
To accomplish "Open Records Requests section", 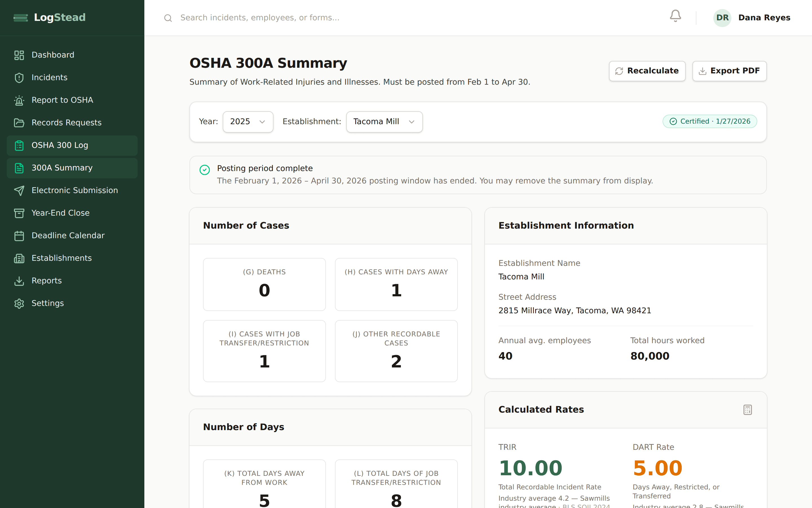I will [72, 123].
